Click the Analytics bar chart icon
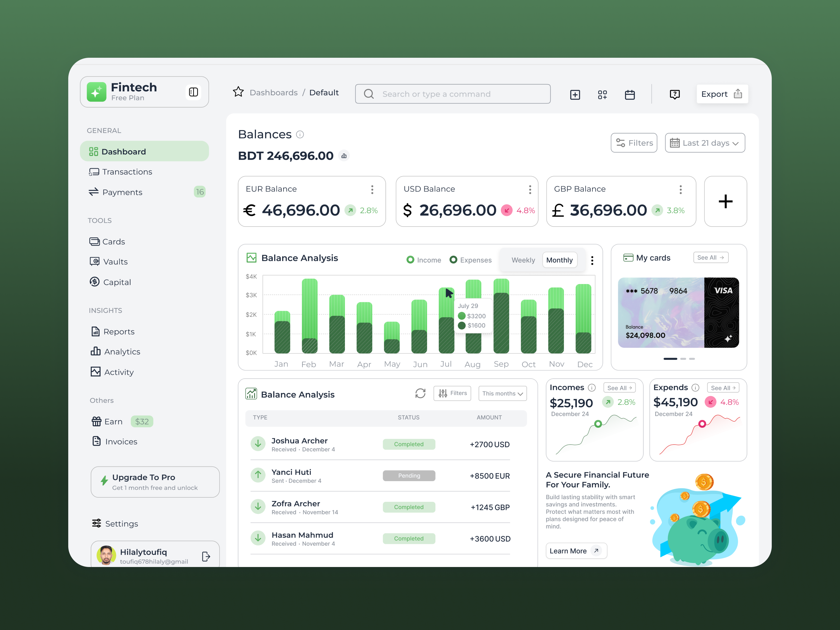 pyautogui.click(x=95, y=351)
